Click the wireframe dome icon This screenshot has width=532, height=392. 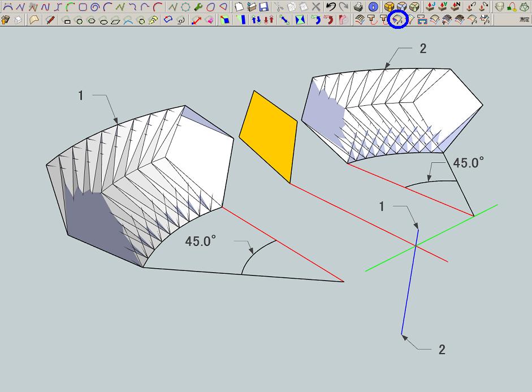pos(499,6)
